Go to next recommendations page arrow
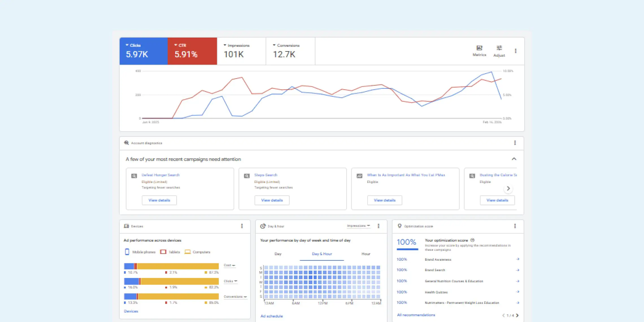The image size is (644, 322). pos(517,316)
